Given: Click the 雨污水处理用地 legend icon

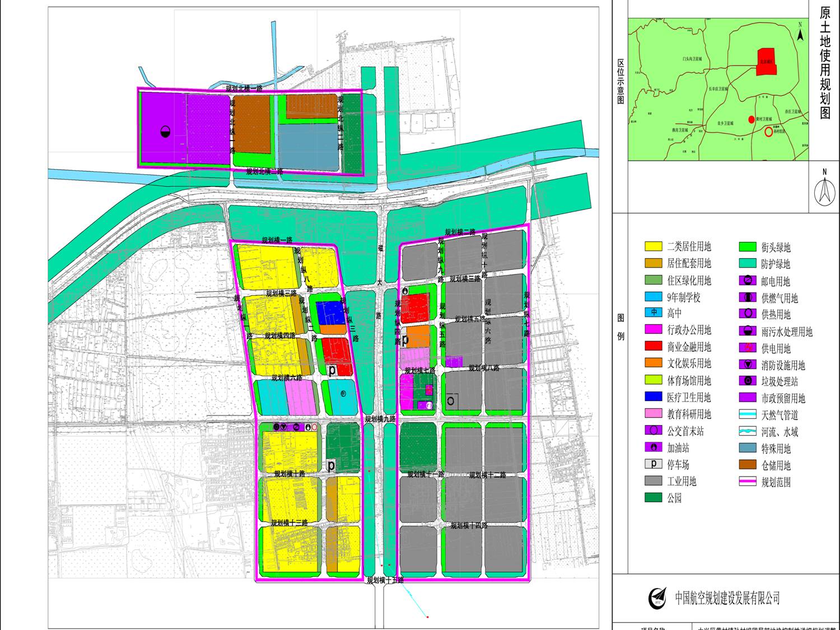Looking at the screenshot, I should (748, 332).
